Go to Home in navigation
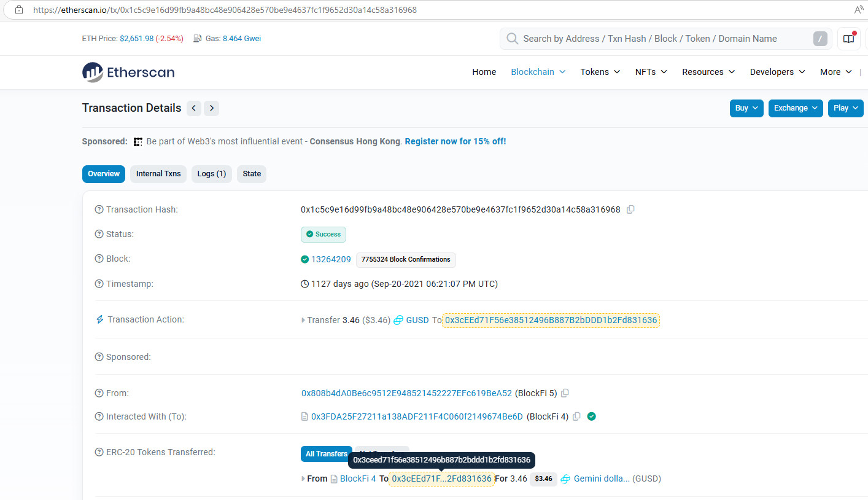Viewport: 868px width, 500px height. coord(484,72)
